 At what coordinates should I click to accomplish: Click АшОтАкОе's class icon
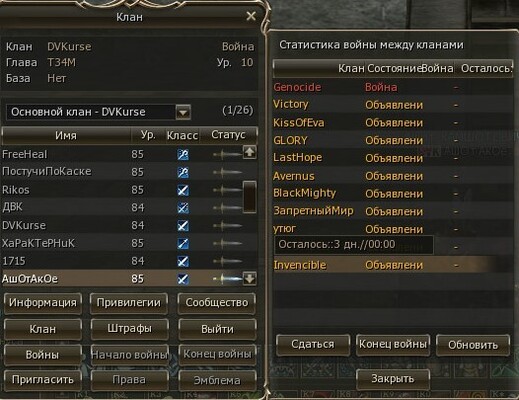pos(183,279)
